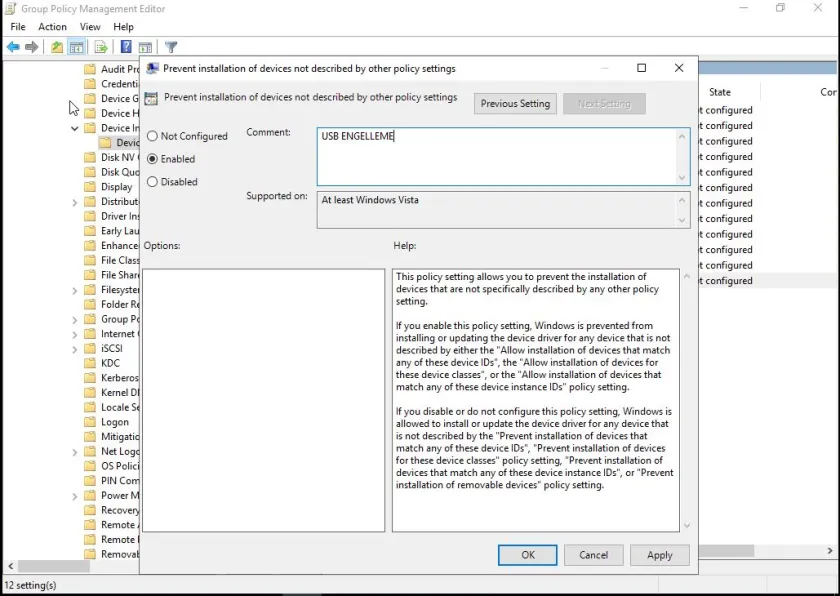Click the Help text scrollbar down arrow
This screenshot has height=596, width=840.
(686, 525)
